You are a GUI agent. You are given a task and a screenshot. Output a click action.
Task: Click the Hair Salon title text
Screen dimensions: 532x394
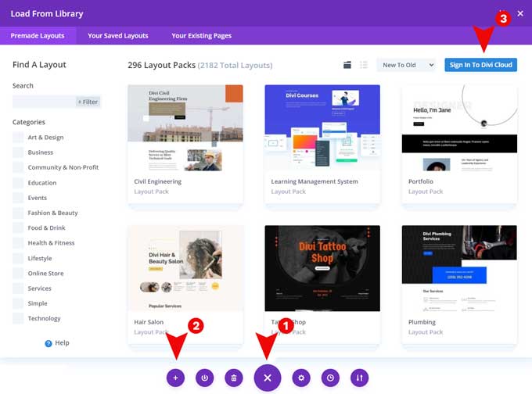click(149, 322)
